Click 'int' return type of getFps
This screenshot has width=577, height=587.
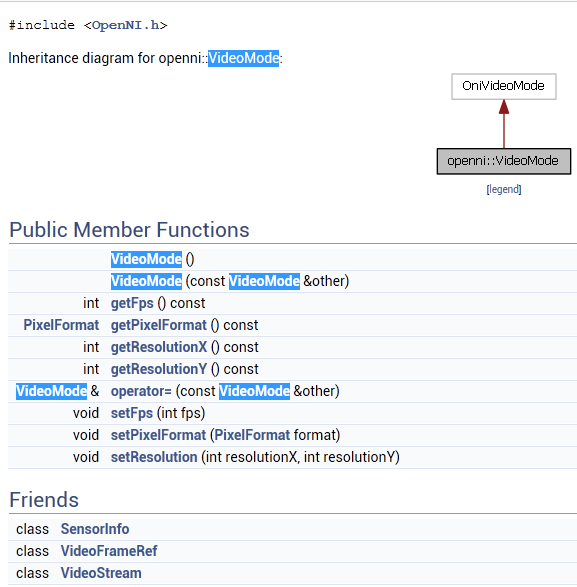coord(91,303)
